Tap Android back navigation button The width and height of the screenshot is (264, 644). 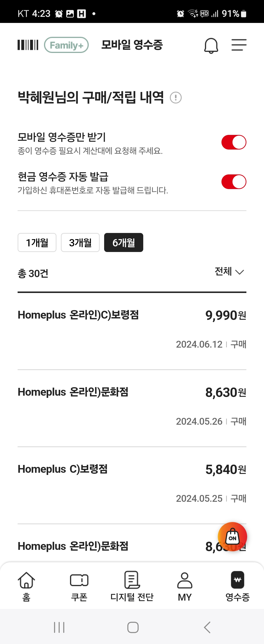[207, 627]
